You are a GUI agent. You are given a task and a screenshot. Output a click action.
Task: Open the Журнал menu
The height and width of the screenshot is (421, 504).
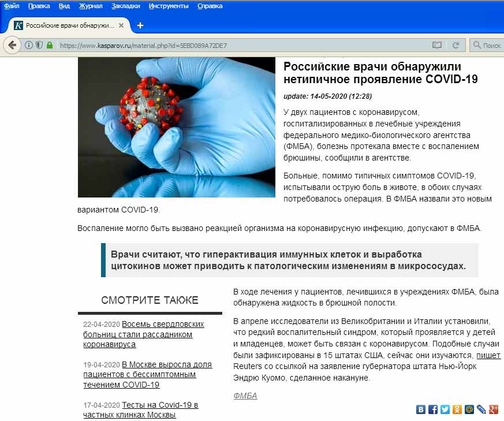click(x=91, y=6)
